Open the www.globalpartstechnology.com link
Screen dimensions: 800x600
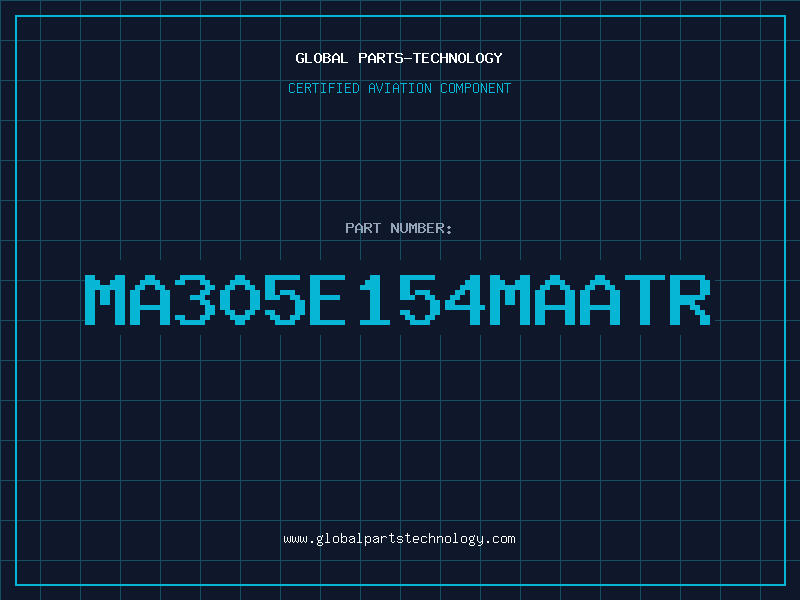399,539
